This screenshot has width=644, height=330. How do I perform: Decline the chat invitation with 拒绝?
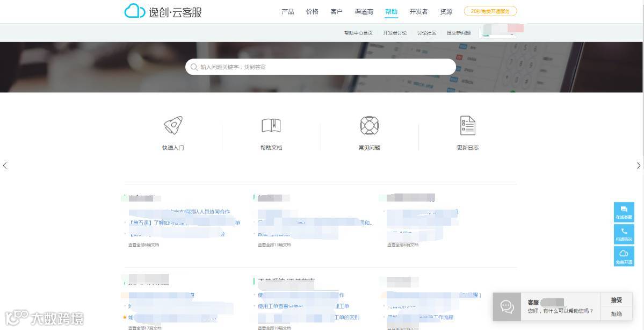[x=617, y=313]
